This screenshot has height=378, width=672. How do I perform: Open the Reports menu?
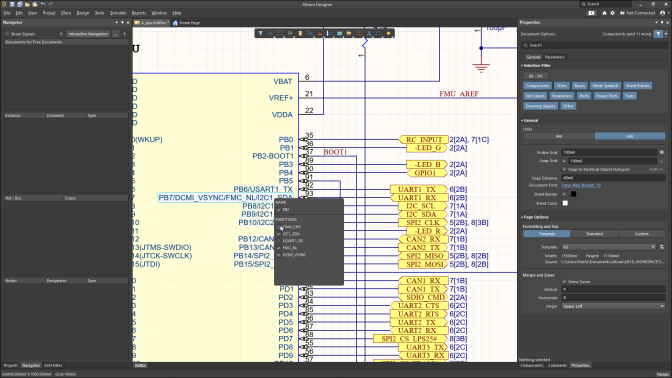pyautogui.click(x=138, y=13)
